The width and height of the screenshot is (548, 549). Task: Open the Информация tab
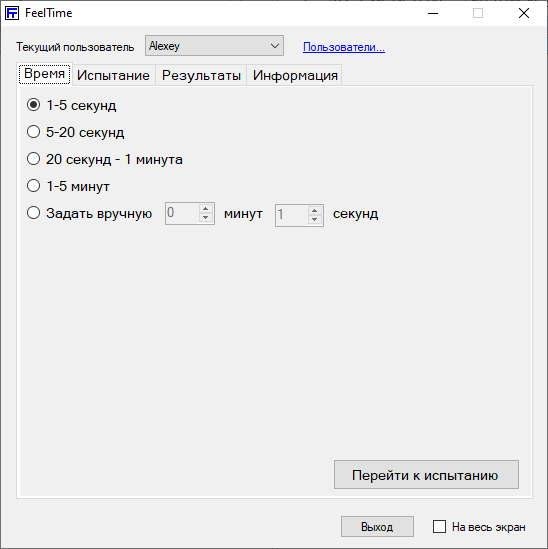tap(295, 75)
